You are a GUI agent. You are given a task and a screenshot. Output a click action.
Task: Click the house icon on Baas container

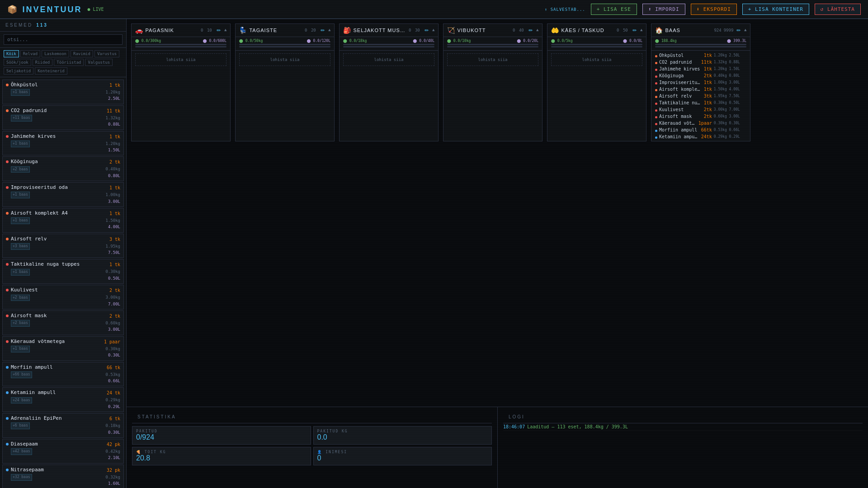659,30
